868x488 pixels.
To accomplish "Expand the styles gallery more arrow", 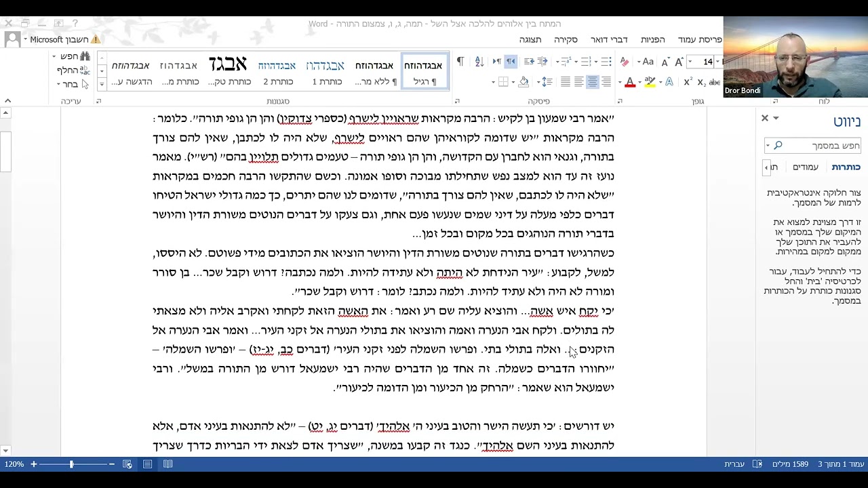I will [x=102, y=85].
